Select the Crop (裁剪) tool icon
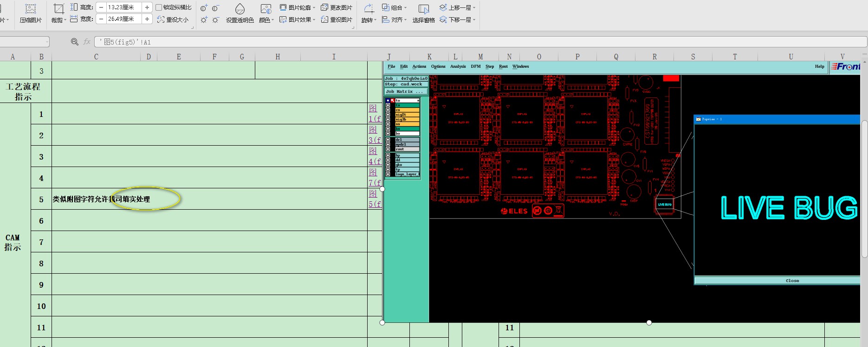This screenshot has height=347, width=868. tap(58, 9)
